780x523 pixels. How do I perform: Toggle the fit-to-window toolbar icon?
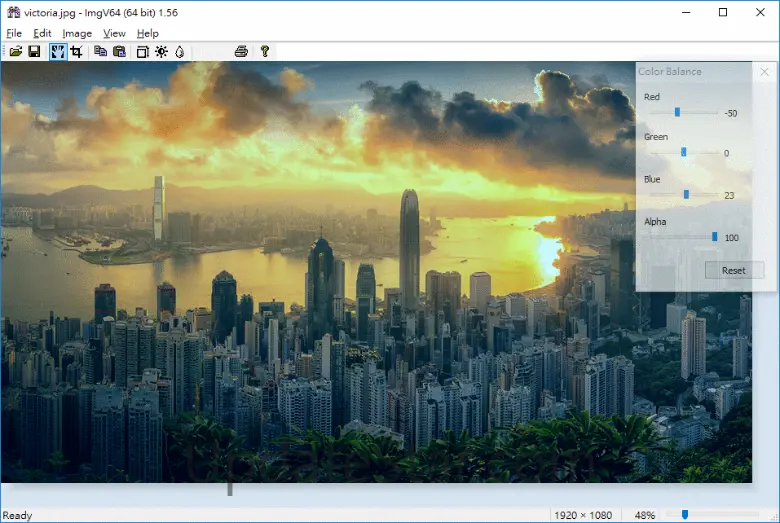(58, 51)
